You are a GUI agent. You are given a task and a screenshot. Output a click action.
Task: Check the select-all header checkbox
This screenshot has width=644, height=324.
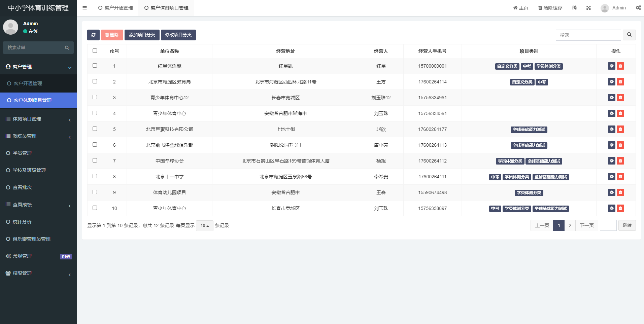pyautogui.click(x=95, y=51)
